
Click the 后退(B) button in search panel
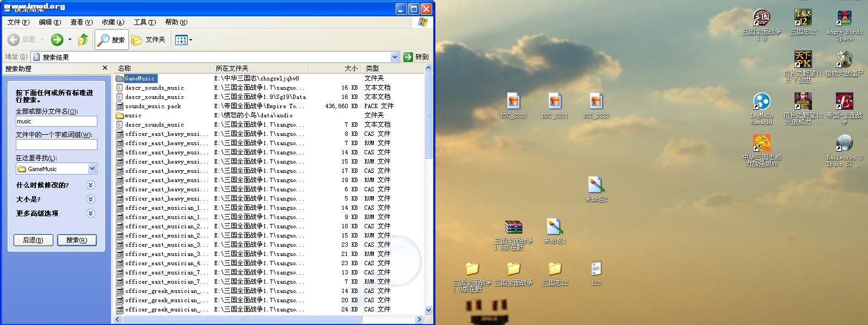(33, 240)
